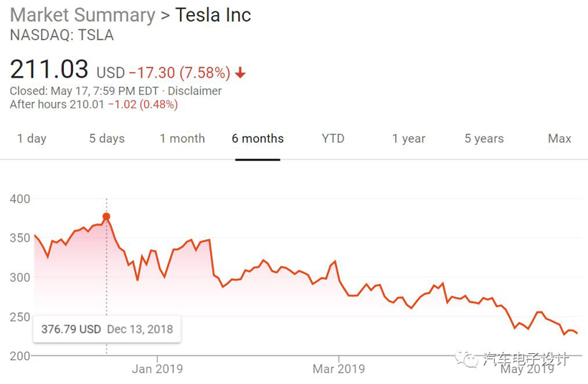Click the Market Summary breadcrumb

(x=82, y=14)
